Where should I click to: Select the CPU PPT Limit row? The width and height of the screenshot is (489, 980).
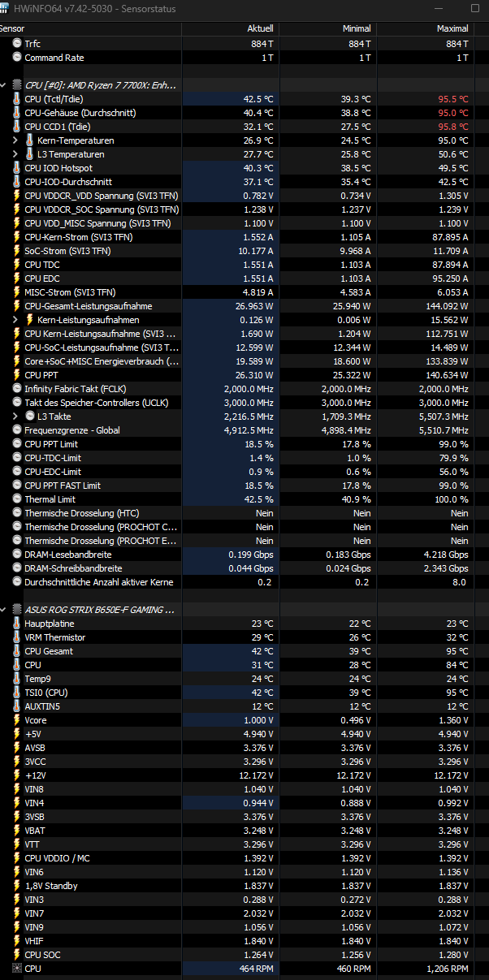point(244,444)
